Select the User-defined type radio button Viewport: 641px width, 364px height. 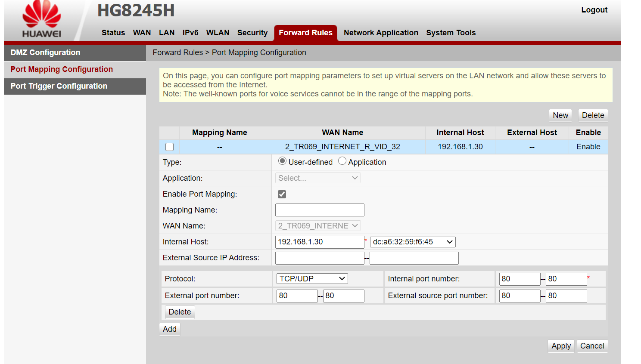tap(282, 161)
